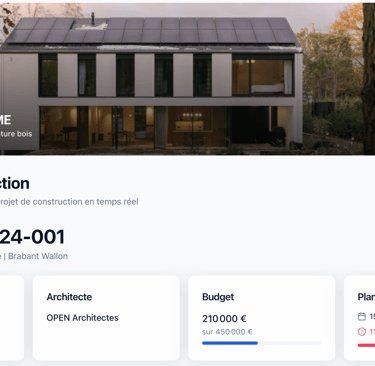Click the cut-off card left of Architecte

click(x=12, y=318)
